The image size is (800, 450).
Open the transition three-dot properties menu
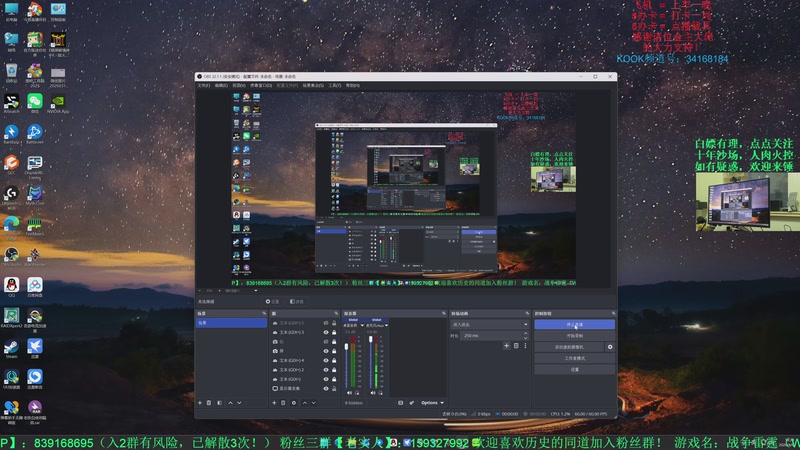(x=525, y=346)
